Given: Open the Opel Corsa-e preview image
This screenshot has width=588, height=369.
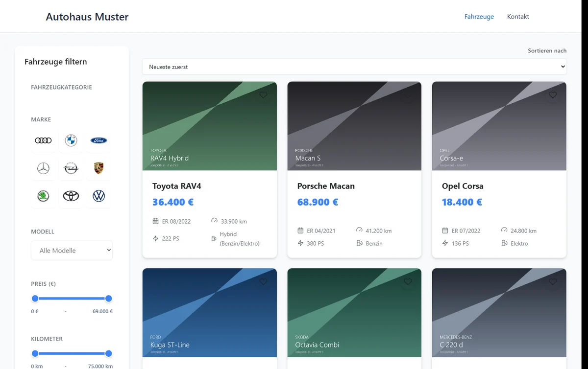Looking at the screenshot, I should 499,126.
